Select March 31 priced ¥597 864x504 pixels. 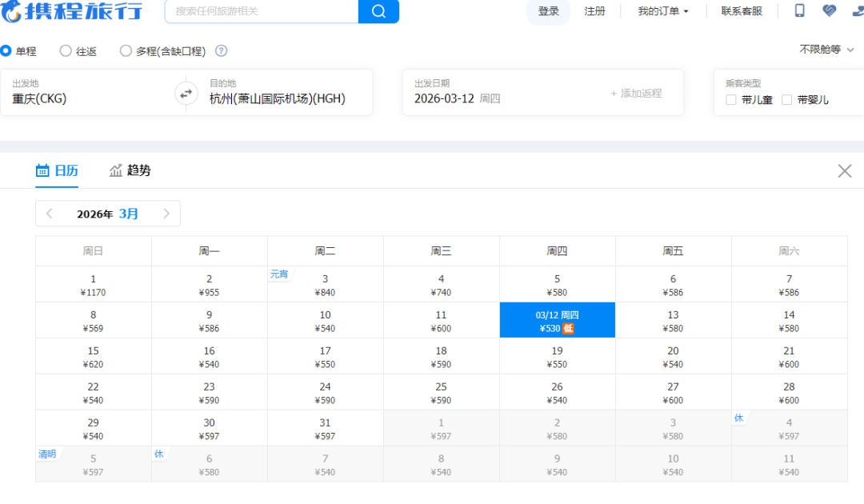[x=325, y=428]
